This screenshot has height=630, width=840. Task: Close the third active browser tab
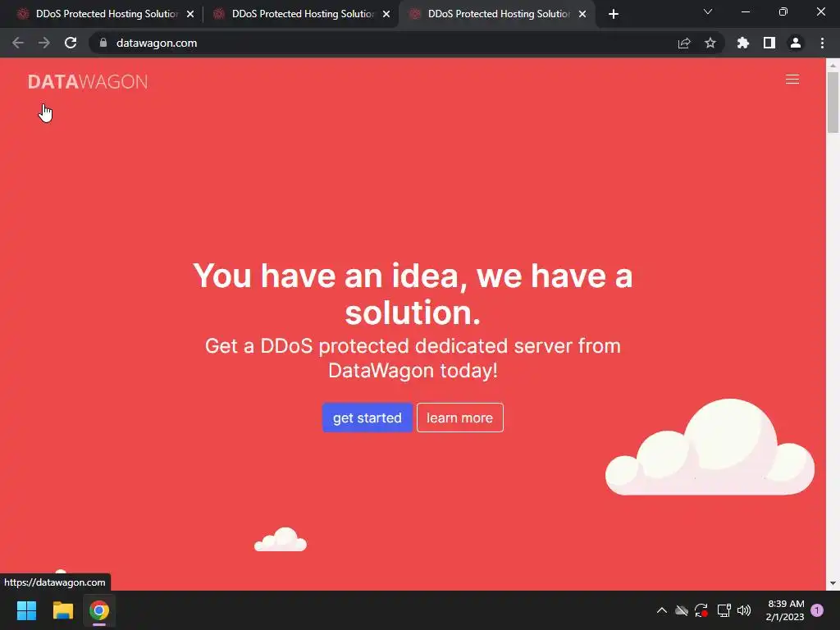point(582,14)
